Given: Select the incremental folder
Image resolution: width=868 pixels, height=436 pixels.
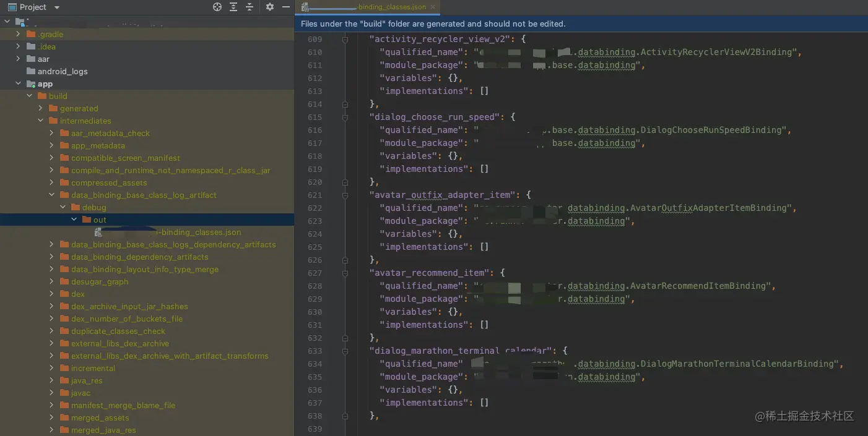Looking at the screenshot, I should (93, 368).
